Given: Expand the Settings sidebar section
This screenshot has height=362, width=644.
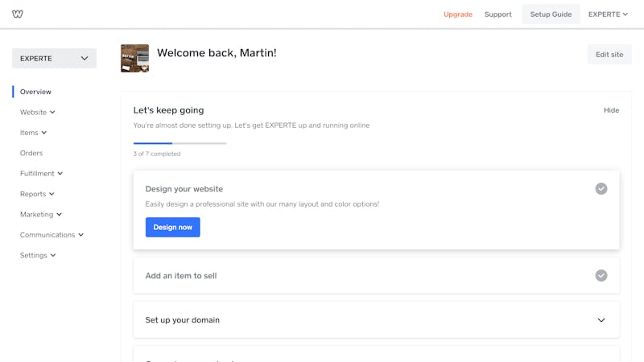Looking at the screenshot, I should (x=38, y=255).
